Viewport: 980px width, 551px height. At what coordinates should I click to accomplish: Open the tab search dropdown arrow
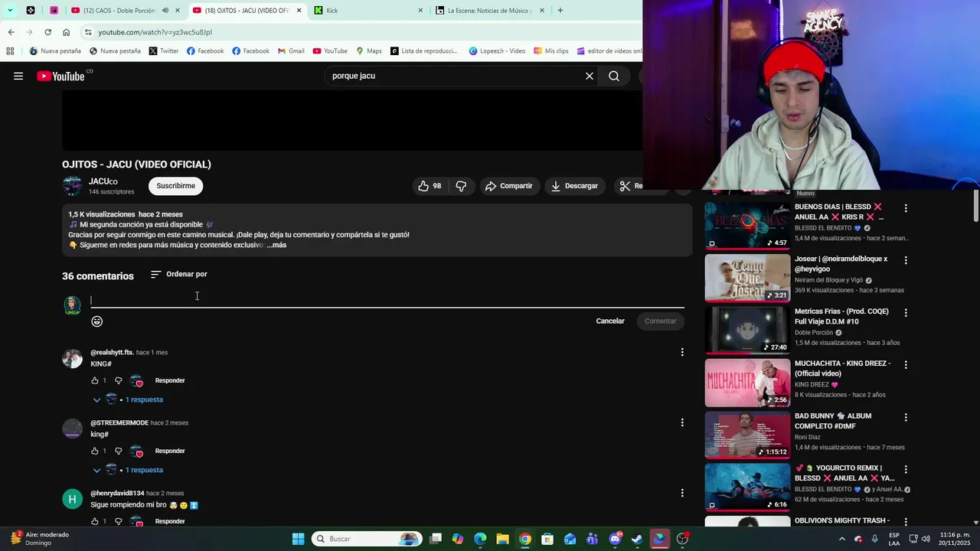10,11
